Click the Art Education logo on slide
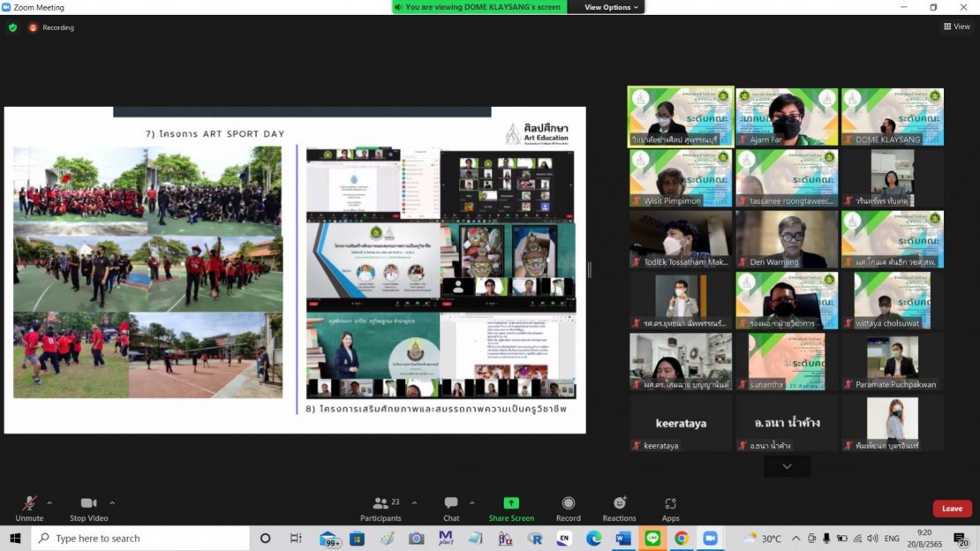Viewport: 980px width, 551px height. coord(538,133)
